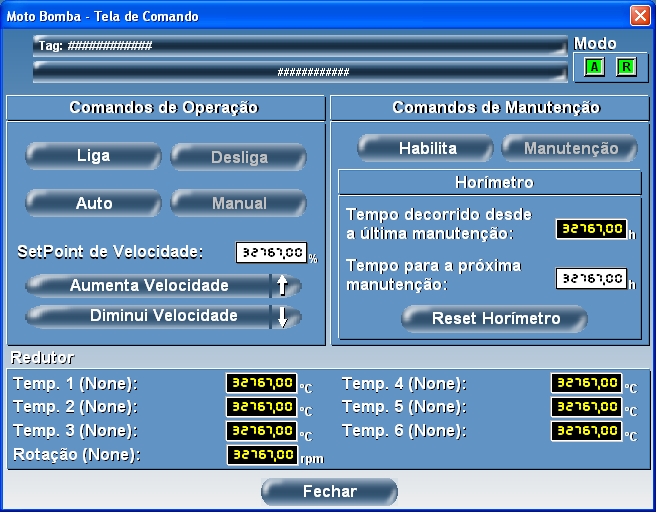Screen dimensions: 657x513
Task: Click the Rotação (None) label
Action: coord(77,455)
